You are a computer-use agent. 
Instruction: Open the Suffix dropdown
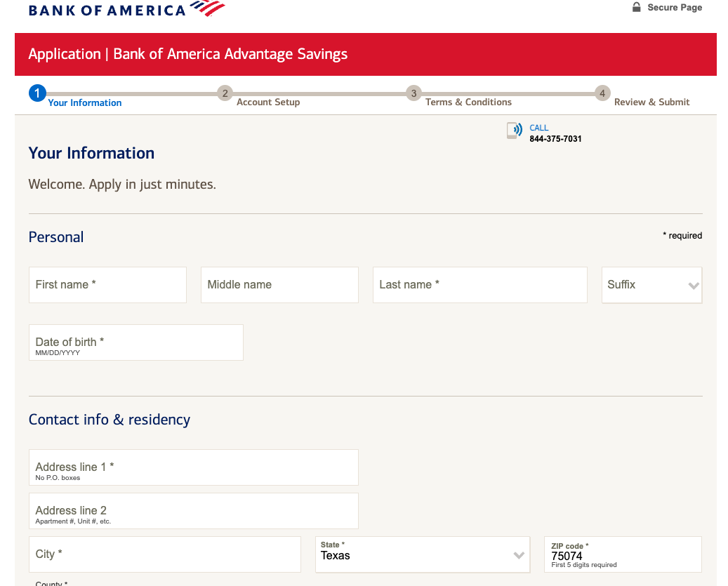(651, 285)
